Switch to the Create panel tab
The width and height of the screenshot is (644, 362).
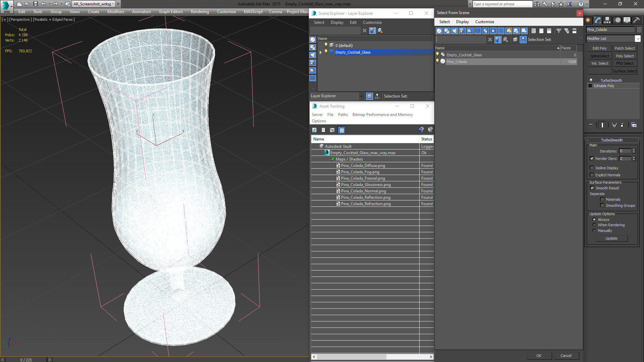click(x=588, y=20)
